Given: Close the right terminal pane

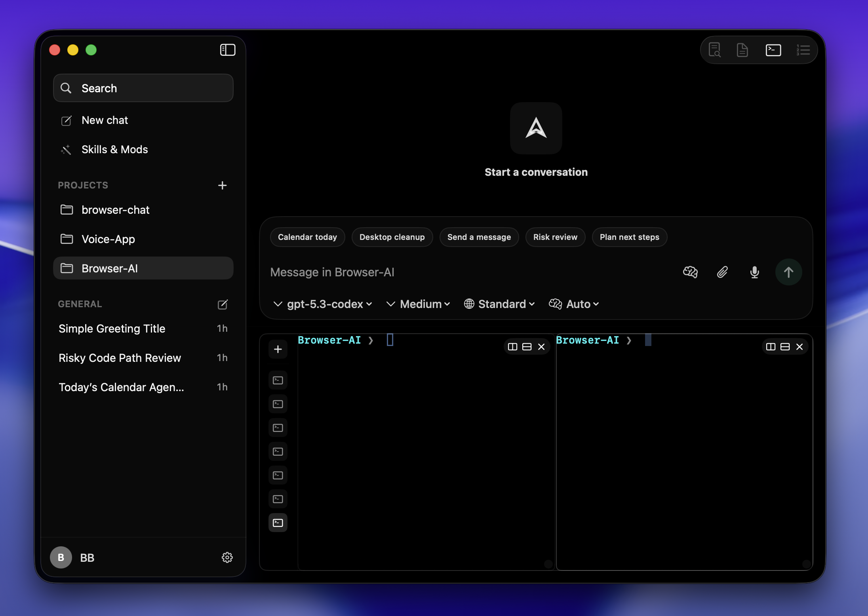Looking at the screenshot, I should (799, 347).
